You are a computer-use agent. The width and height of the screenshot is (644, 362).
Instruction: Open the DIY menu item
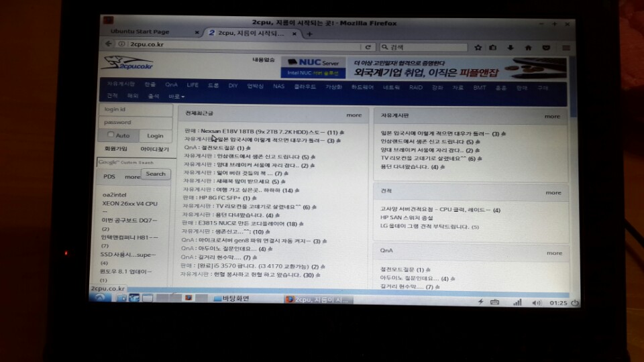(x=233, y=85)
